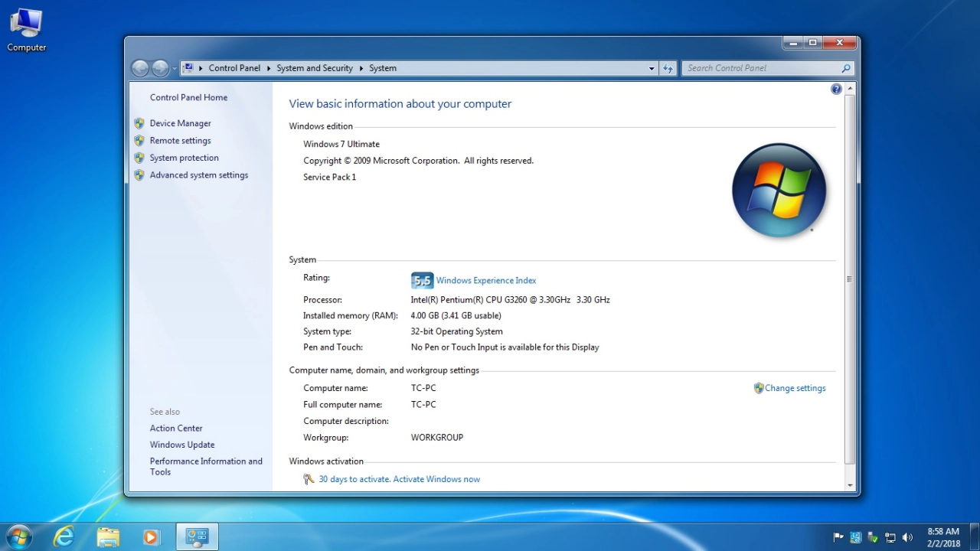Click the 'TC-PC' value beside Computer name
Image resolution: width=980 pixels, height=551 pixels.
tap(423, 388)
